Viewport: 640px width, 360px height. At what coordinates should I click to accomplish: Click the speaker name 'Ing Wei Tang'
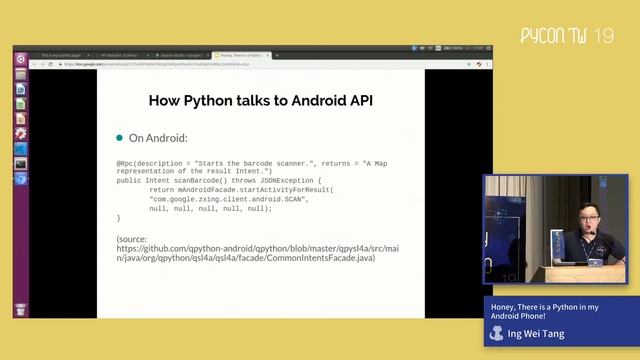pyautogui.click(x=536, y=334)
